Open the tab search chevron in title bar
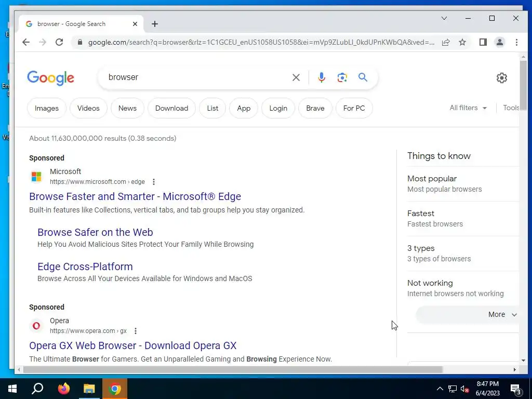 [x=444, y=18]
